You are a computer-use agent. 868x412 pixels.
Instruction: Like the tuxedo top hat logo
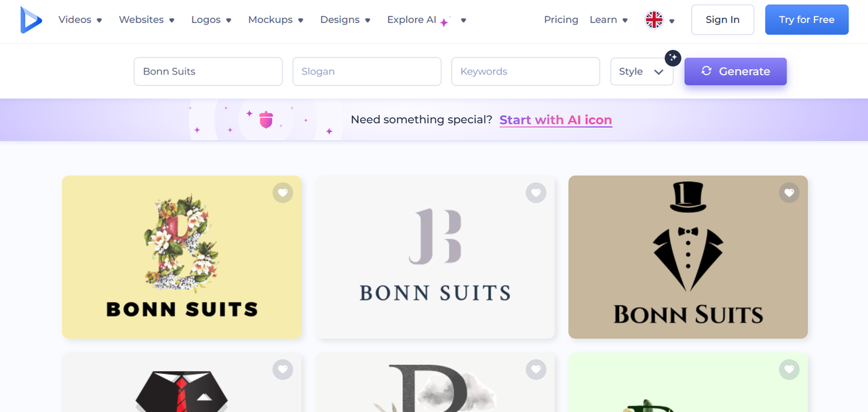[x=789, y=193]
